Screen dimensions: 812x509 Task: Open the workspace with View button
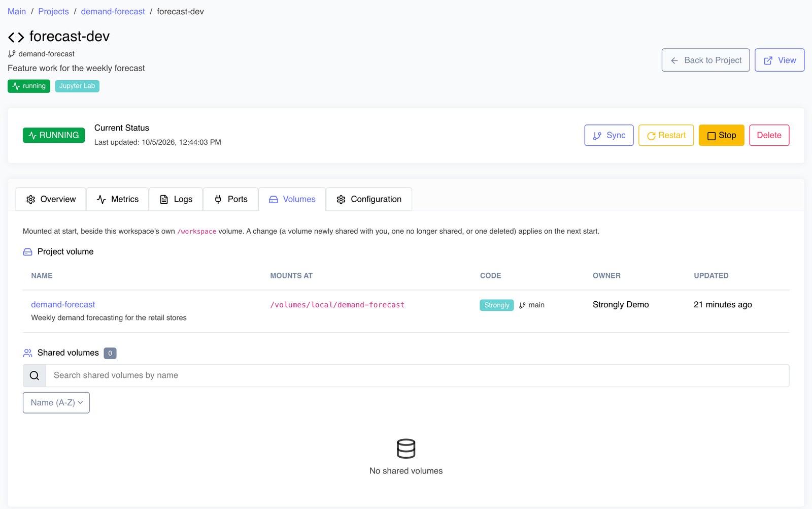click(x=780, y=60)
